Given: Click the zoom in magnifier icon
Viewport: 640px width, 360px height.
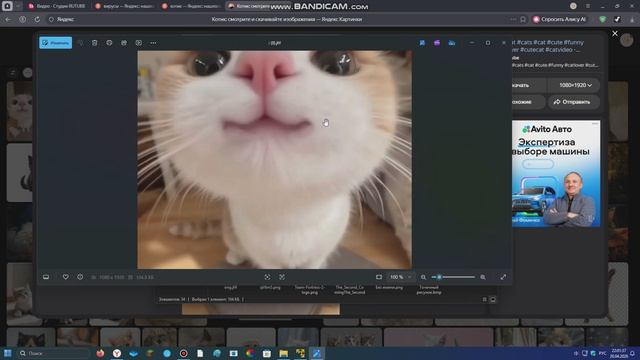Looking at the screenshot, I should pyautogui.click(x=483, y=277).
